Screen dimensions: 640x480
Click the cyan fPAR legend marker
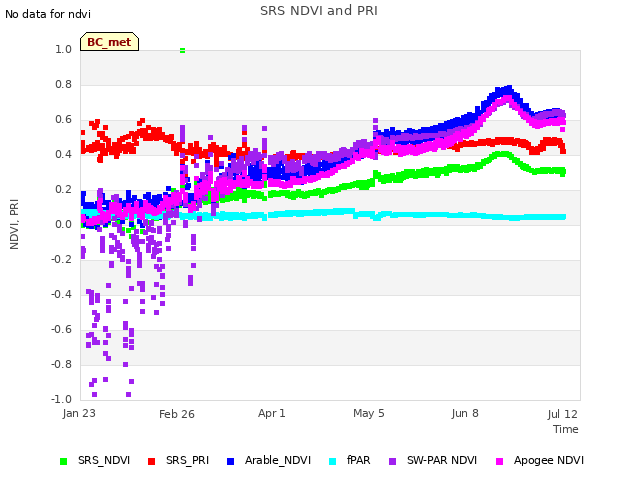tap(333, 461)
